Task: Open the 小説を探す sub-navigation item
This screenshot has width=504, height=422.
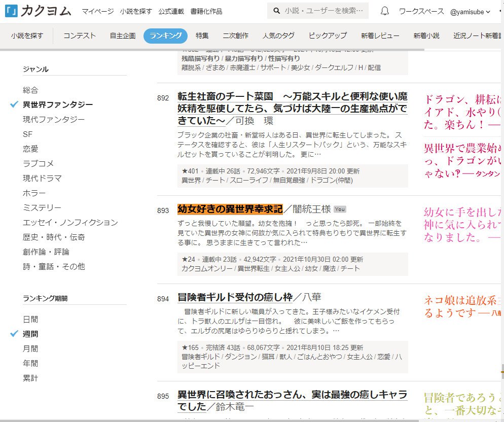Action: 27,36
